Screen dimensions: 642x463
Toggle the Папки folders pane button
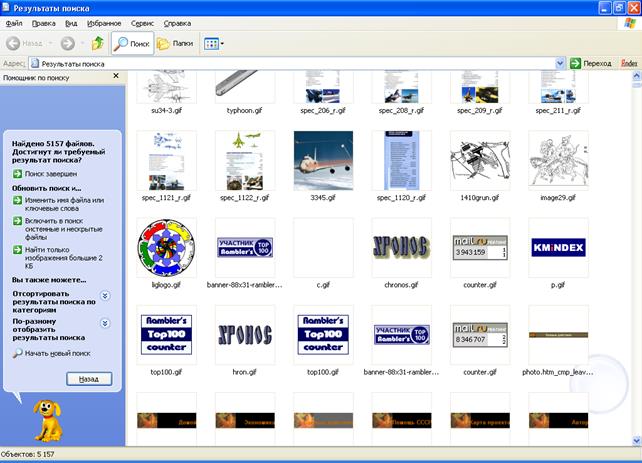pyautogui.click(x=174, y=43)
